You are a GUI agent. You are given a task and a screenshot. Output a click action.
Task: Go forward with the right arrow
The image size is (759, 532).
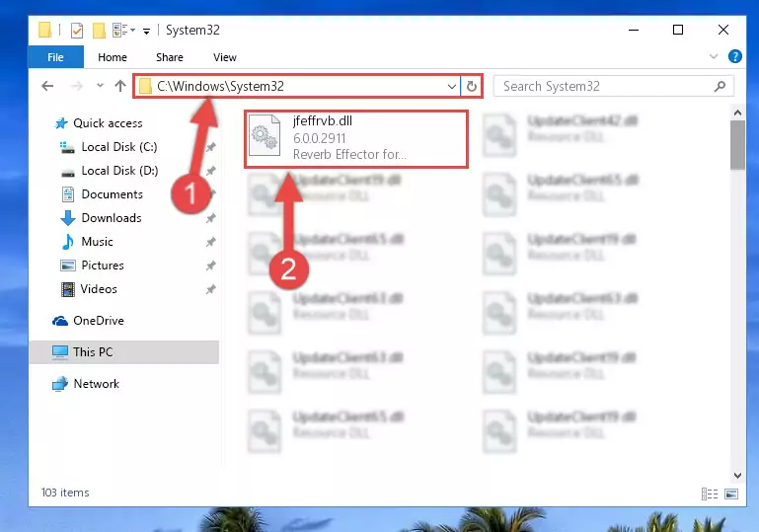tap(76, 86)
